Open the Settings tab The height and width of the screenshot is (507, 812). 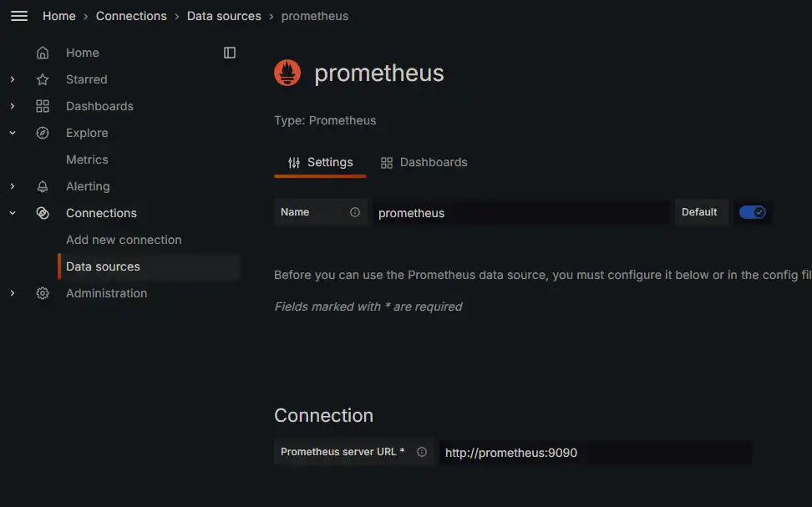[x=320, y=161]
